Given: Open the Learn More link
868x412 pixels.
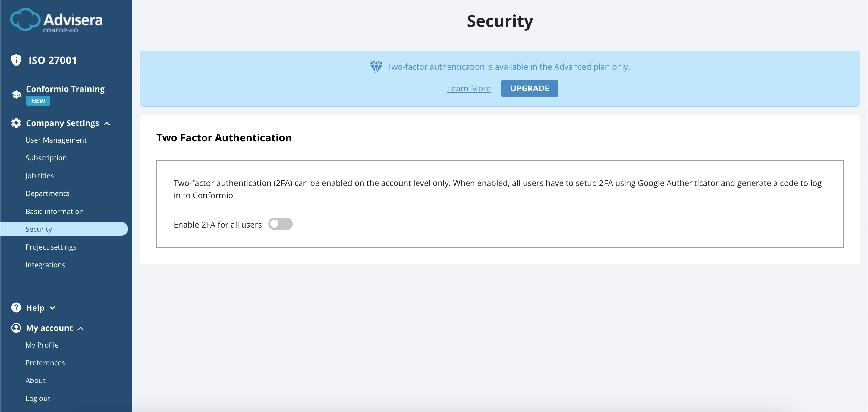Looking at the screenshot, I should [469, 88].
